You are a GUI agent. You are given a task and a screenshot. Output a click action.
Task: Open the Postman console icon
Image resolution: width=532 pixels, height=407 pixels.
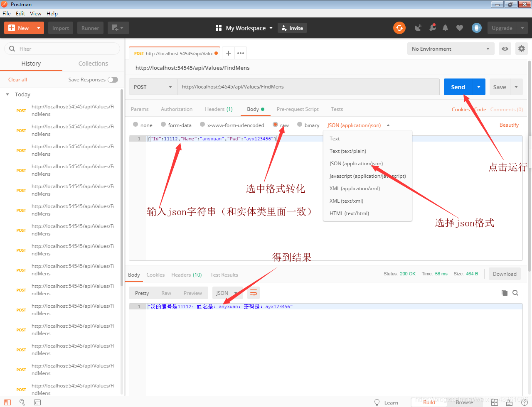37,402
